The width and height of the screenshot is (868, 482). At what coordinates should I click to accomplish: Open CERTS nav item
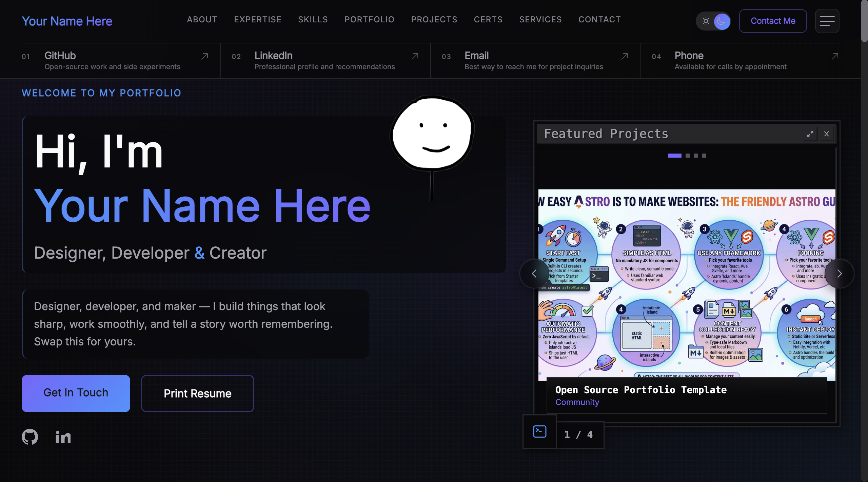(488, 20)
